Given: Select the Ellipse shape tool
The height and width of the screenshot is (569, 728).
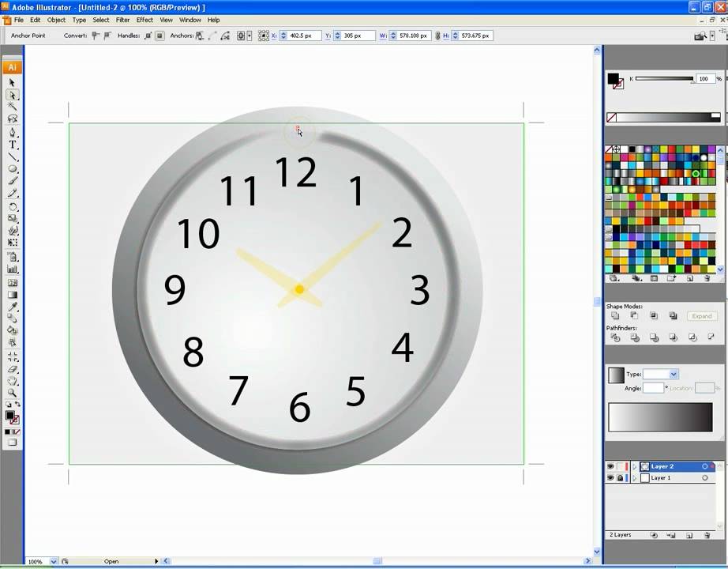Looking at the screenshot, I should click(x=12, y=169).
